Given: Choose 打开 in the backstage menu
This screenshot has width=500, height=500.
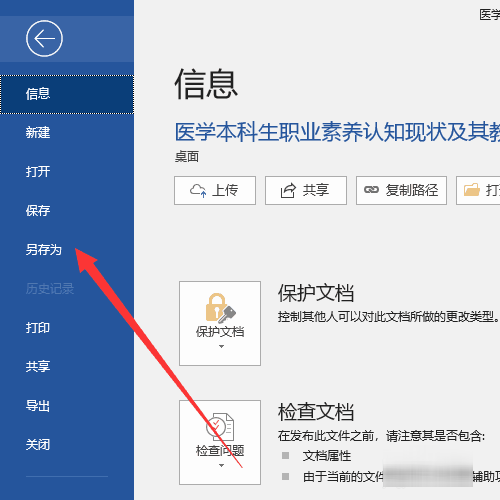Looking at the screenshot, I should point(67,172).
